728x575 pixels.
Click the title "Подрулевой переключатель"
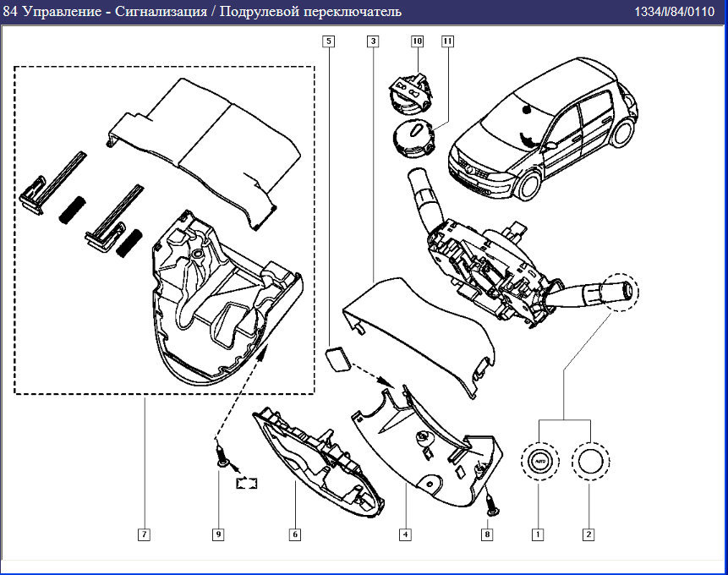point(310,11)
